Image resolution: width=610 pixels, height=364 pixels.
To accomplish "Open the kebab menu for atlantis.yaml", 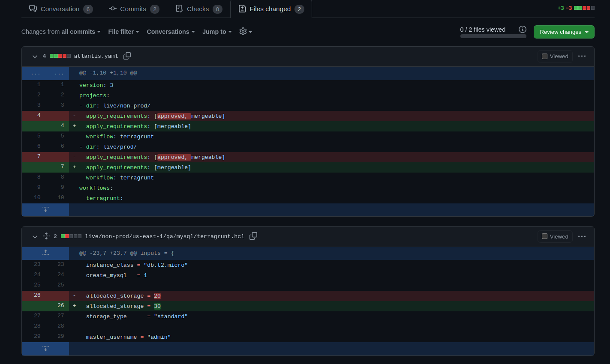I will 582,56.
